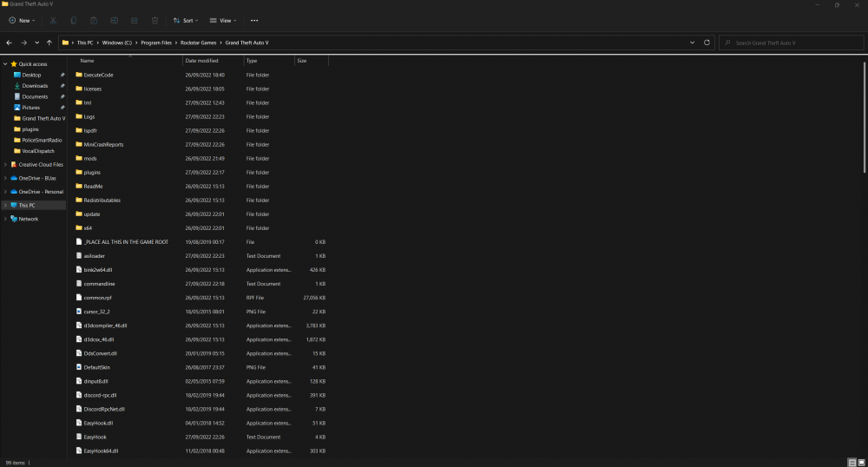Image resolution: width=868 pixels, height=467 pixels.
Task: Click the Share icon in toolbar
Action: point(134,21)
